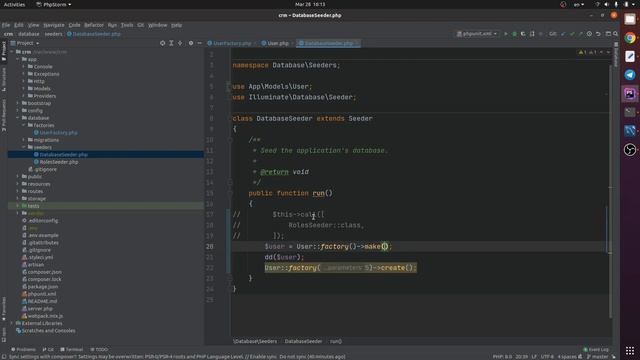Select opened file locate target icon
640x360 pixels.
162,43
